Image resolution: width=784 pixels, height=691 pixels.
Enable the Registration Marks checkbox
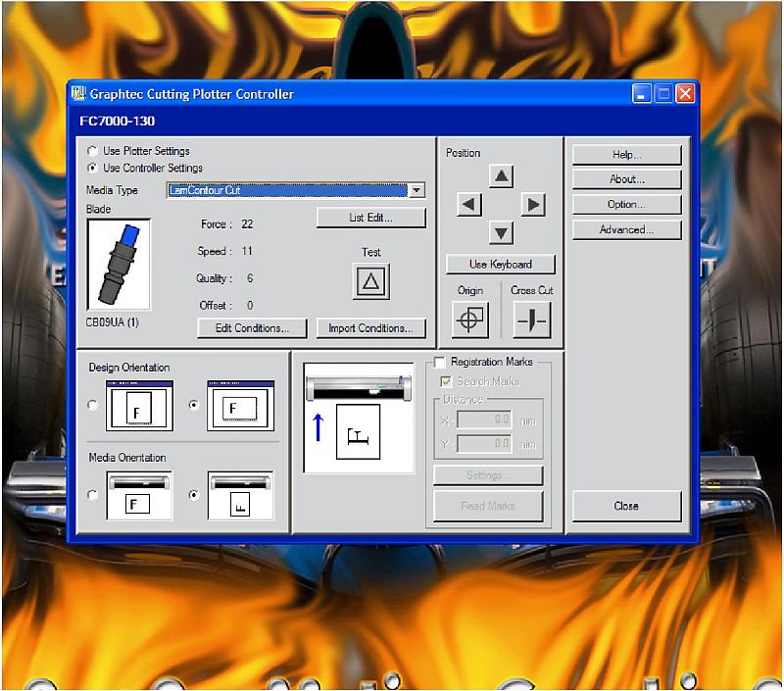pos(439,362)
